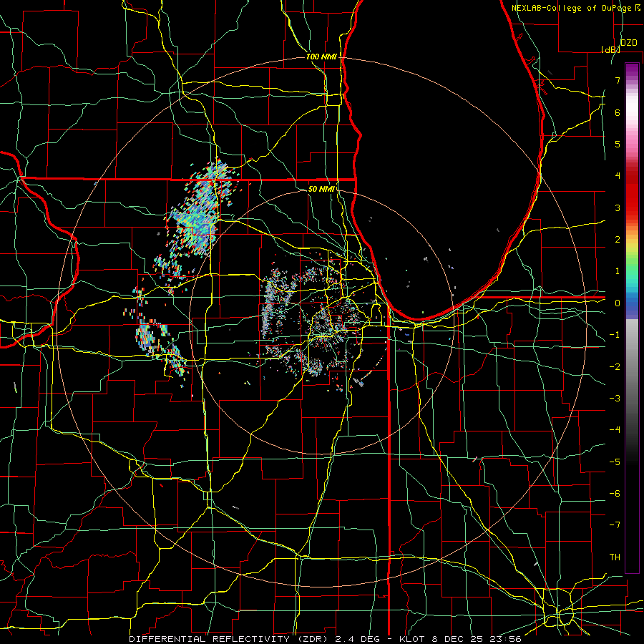Click the scale value -3 on legend
Image resolution: width=644 pixels, height=644 pixels.
pyautogui.click(x=615, y=398)
